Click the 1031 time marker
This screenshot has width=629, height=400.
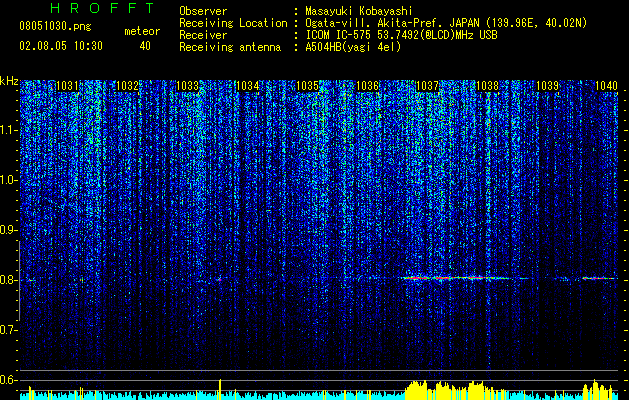pyautogui.click(x=67, y=85)
